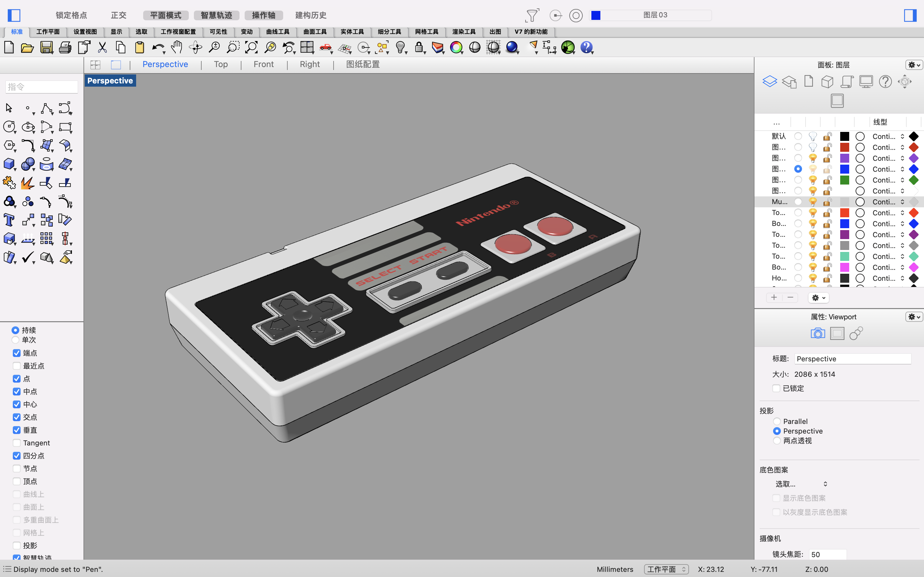Switch to the Top viewport tab

221,64
